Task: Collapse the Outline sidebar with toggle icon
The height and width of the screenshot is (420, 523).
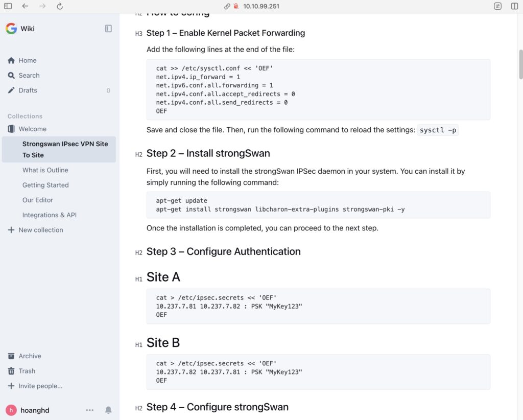Action: [x=108, y=28]
